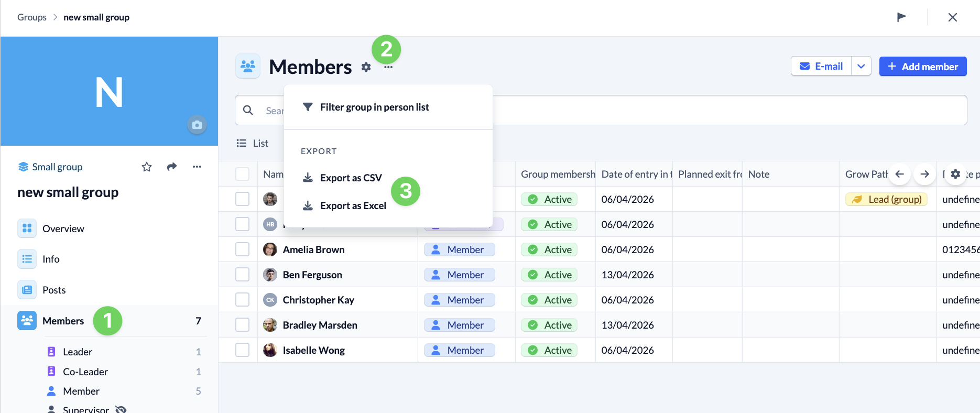Click the three-dots menu beside Members title
980x413 pixels.
(x=388, y=67)
